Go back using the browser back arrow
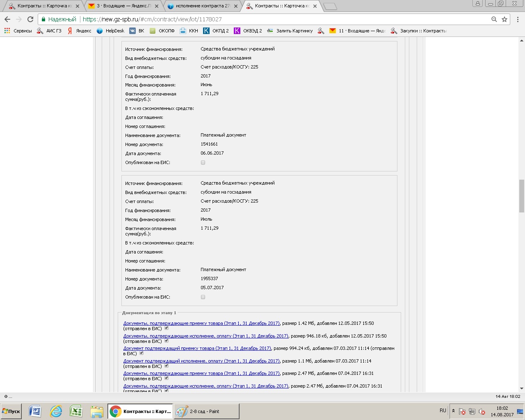 click(x=7, y=19)
